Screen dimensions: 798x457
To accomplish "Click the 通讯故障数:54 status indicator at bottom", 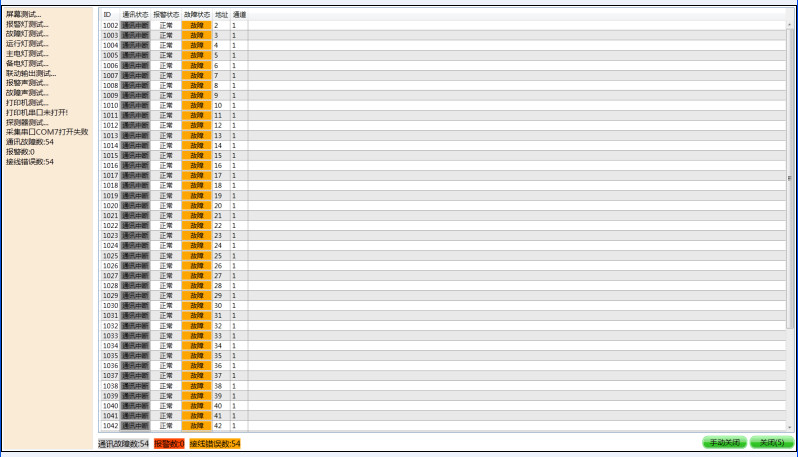I will click(x=123, y=443).
